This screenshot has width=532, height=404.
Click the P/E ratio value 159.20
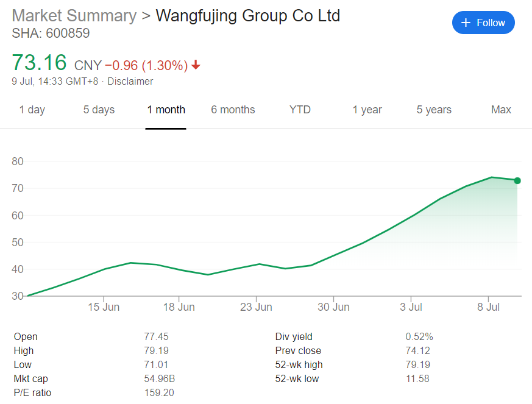point(159,392)
